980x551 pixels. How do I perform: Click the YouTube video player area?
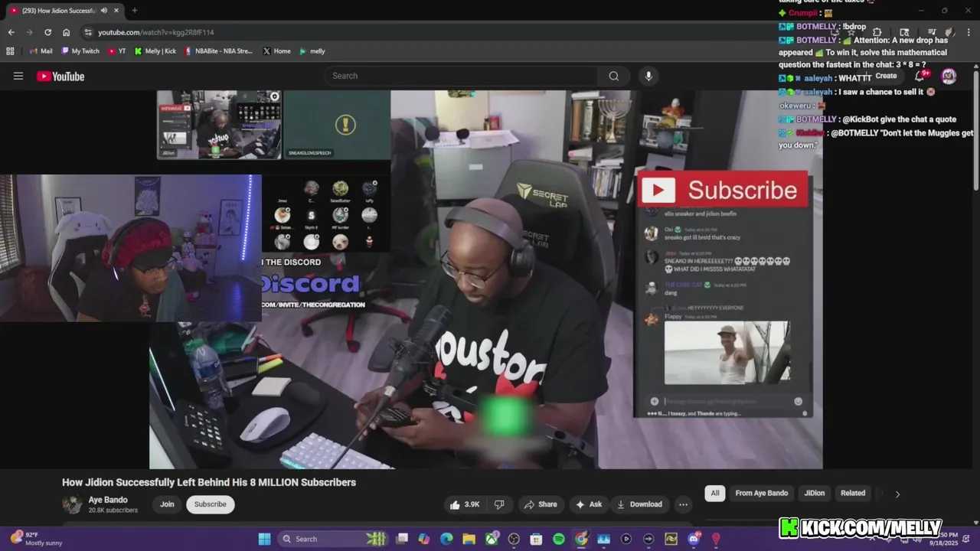pyautogui.click(x=486, y=279)
